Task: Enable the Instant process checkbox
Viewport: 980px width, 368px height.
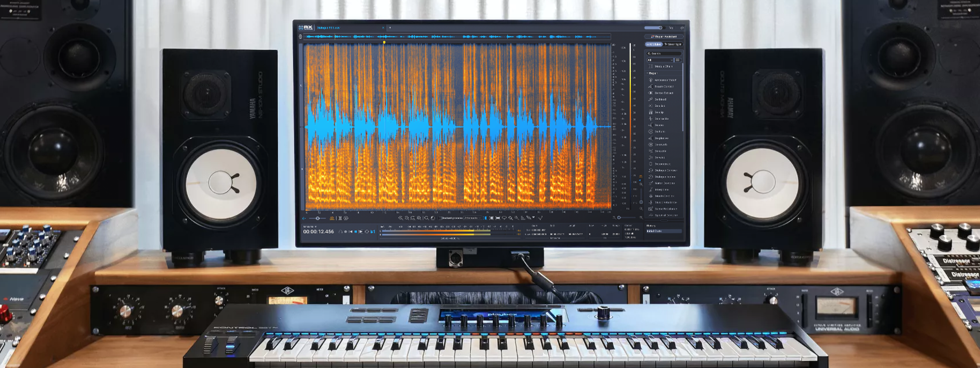Action: tap(440, 218)
